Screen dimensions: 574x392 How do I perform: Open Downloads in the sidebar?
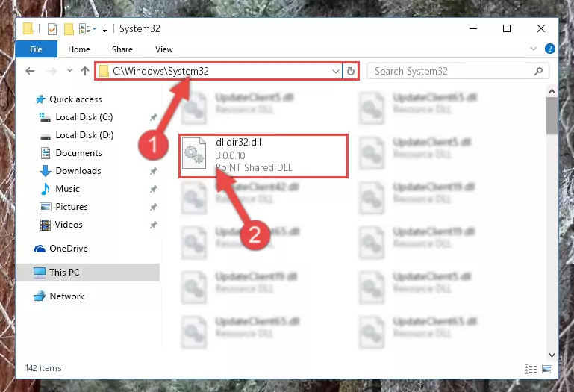coord(78,171)
